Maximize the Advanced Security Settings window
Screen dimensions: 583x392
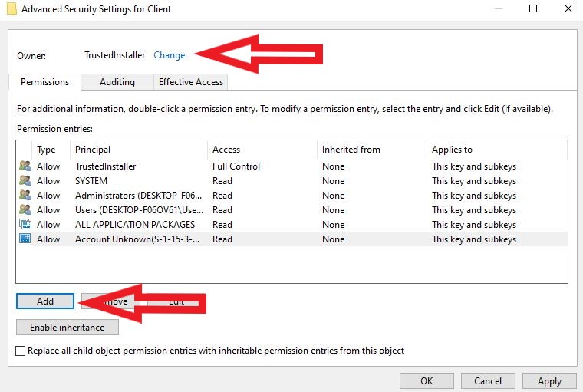click(533, 9)
